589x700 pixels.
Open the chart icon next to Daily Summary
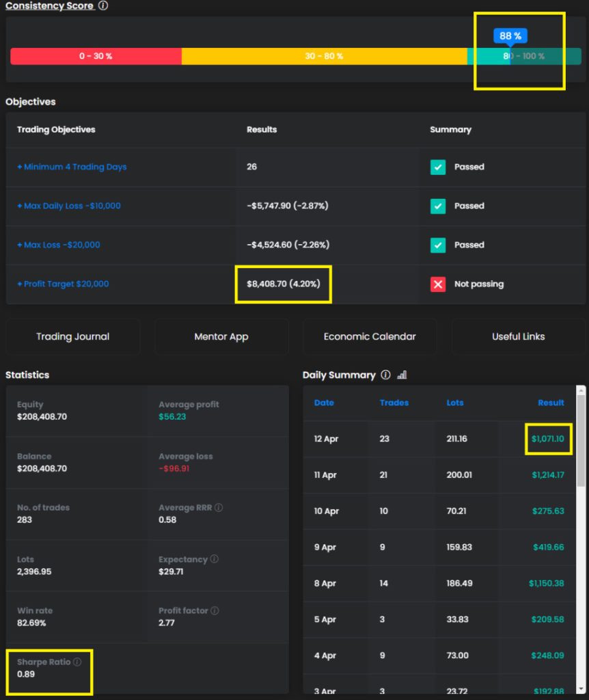point(402,375)
